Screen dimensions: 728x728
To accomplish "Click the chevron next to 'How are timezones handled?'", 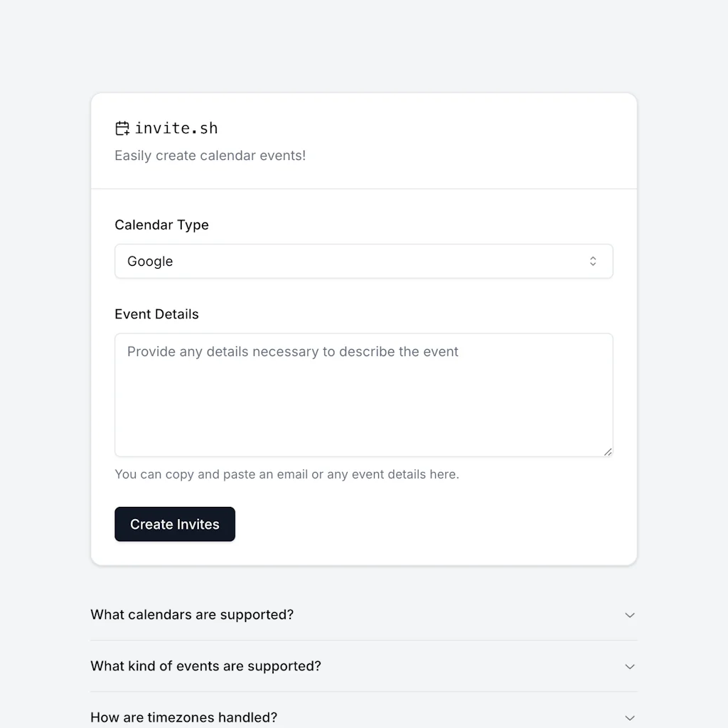I will 630,717.
